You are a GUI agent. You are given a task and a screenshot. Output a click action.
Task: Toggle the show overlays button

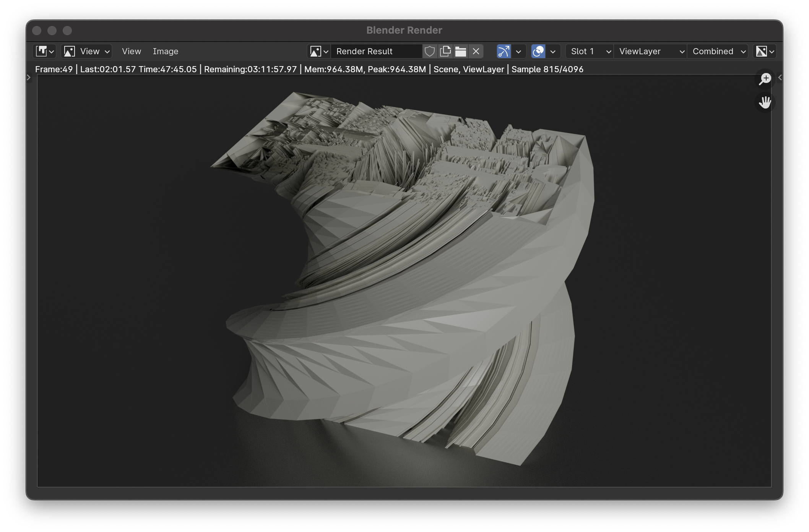pos(538,51)
